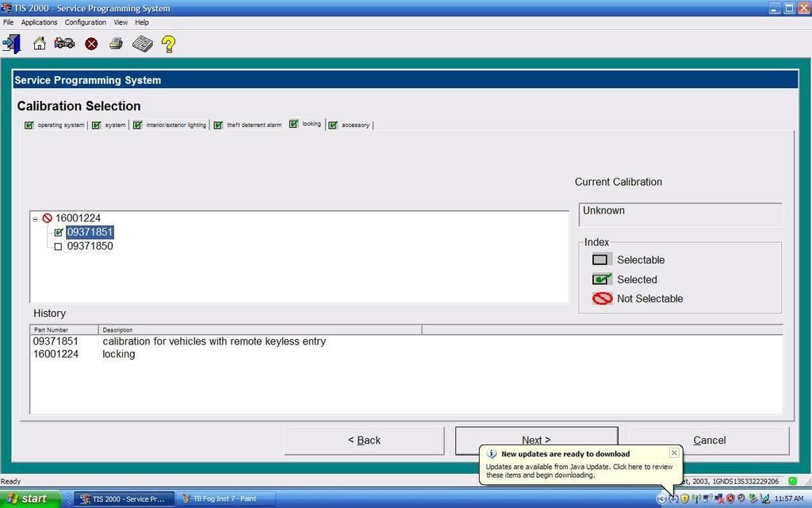Close the Java update notification balloon
Viewport: 812px width, 508px height.
click(x=674, y=452)
